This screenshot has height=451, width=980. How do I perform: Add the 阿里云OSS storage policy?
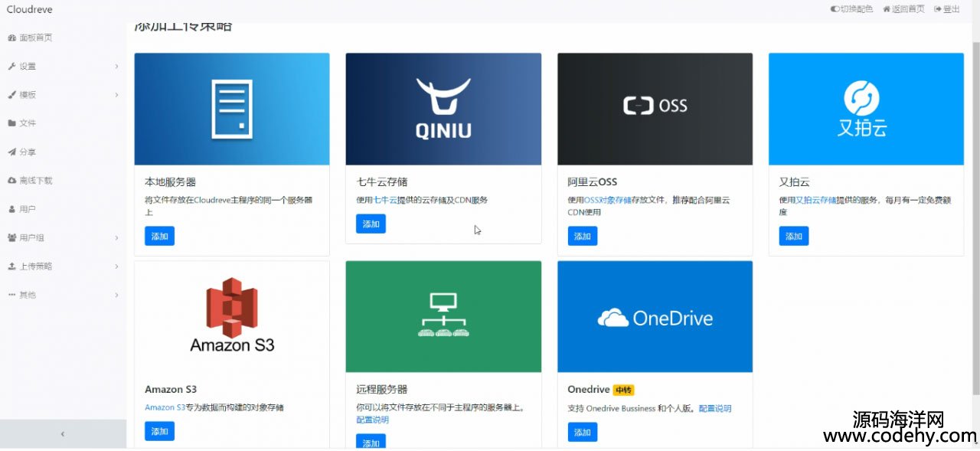click(583, 236)
